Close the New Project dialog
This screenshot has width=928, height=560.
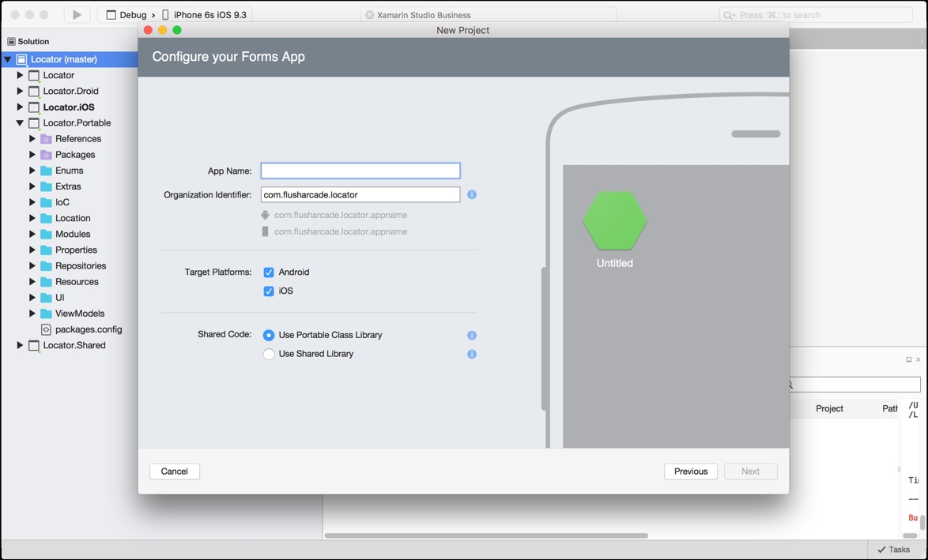pyautogui.click(x=148, y=30)
